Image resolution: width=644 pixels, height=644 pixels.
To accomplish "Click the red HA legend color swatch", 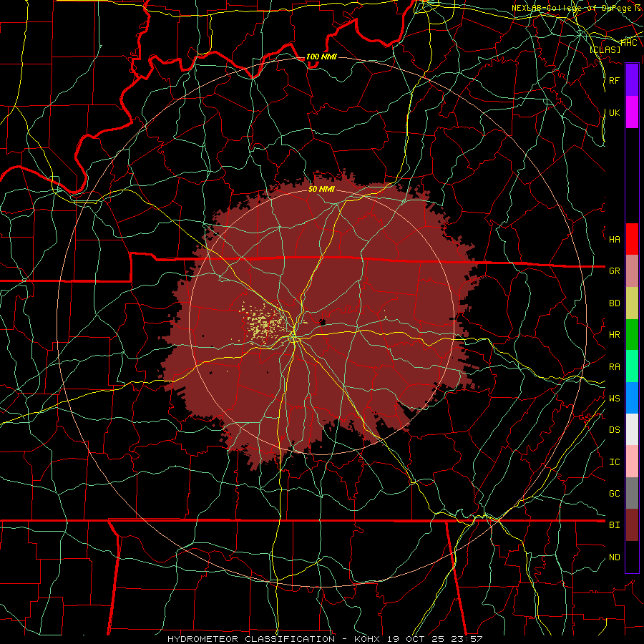I will pos(632,239).
